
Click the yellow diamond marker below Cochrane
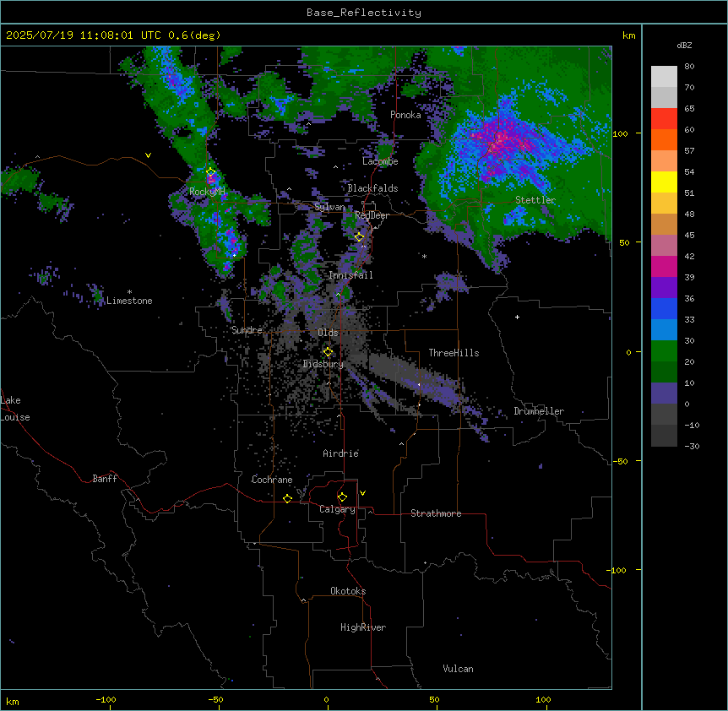(287, 498)
